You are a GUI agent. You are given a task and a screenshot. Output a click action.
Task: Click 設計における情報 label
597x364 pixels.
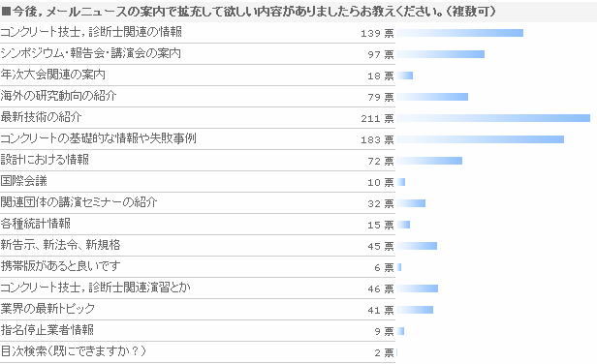tap(45, 160)
